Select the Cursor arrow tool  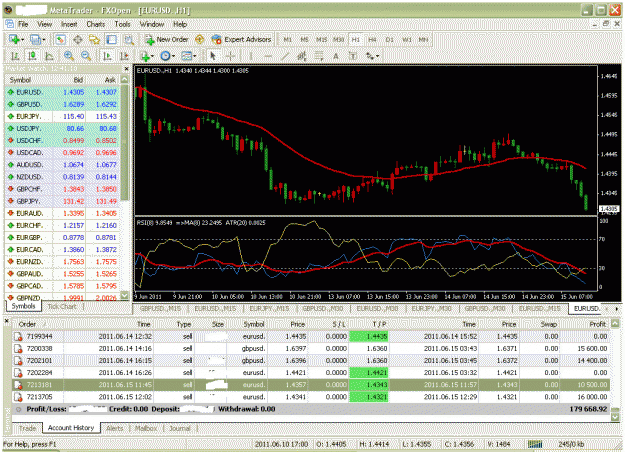pyautogui.click(x=213, y=56)
